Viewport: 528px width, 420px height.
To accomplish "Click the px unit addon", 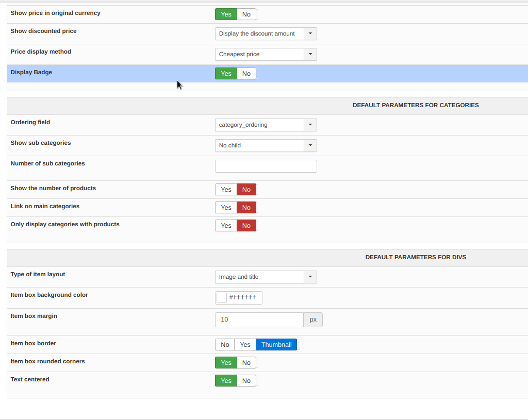I will click(x=313, y=320).
